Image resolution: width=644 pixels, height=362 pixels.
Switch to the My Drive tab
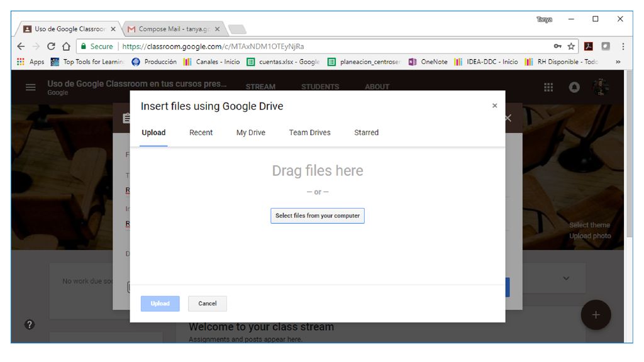point(250,133)
